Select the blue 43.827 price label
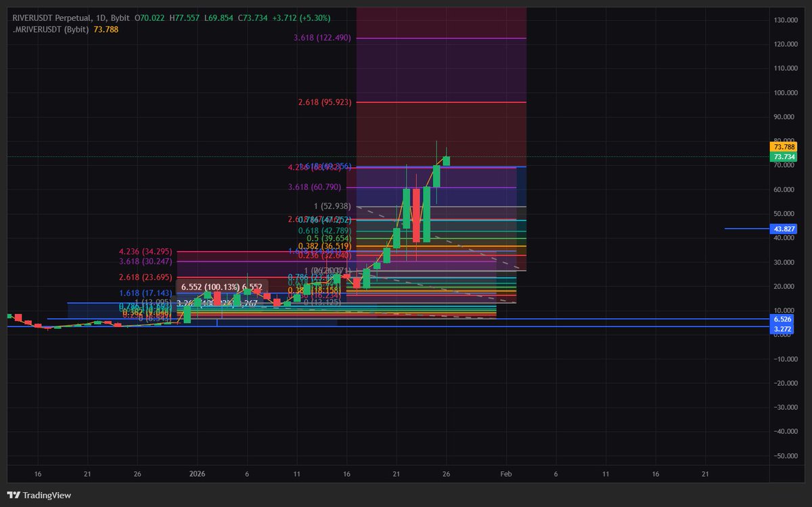 click(784, 229)
